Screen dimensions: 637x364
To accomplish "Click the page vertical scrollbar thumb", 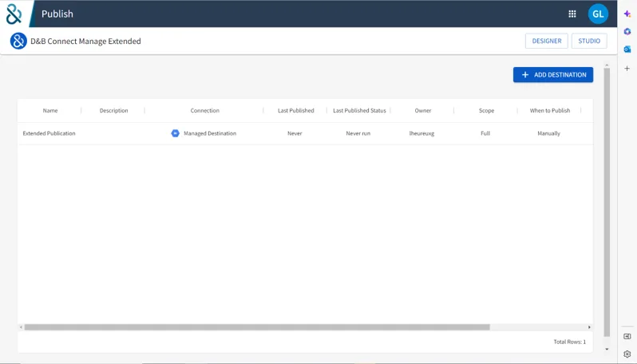I will coord(607,202).
